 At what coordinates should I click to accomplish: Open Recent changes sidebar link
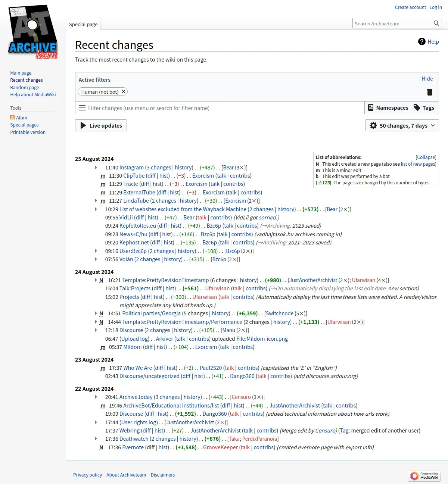point(27,80)
